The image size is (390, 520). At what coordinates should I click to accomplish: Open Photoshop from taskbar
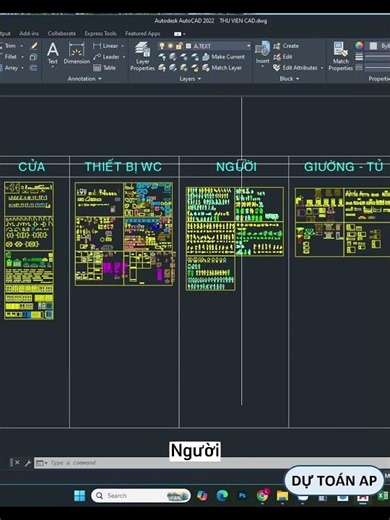click(x=242, y=496)
